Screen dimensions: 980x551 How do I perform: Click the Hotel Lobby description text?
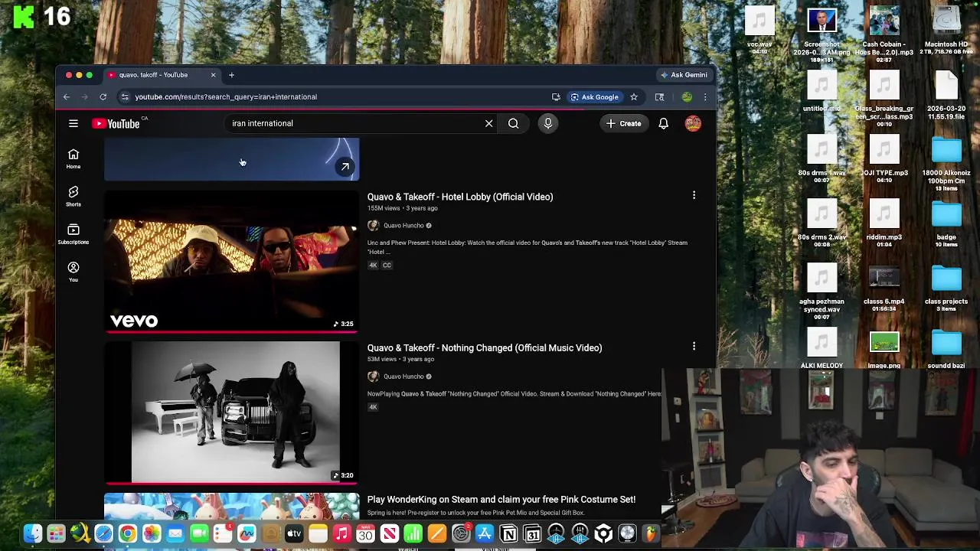coord(528,247)
